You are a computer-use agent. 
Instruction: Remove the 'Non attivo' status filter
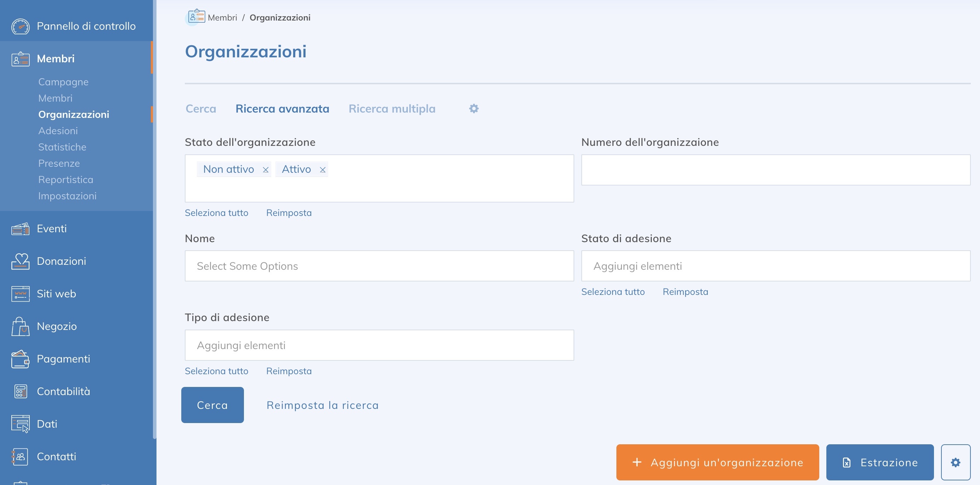tap(266, 170)
